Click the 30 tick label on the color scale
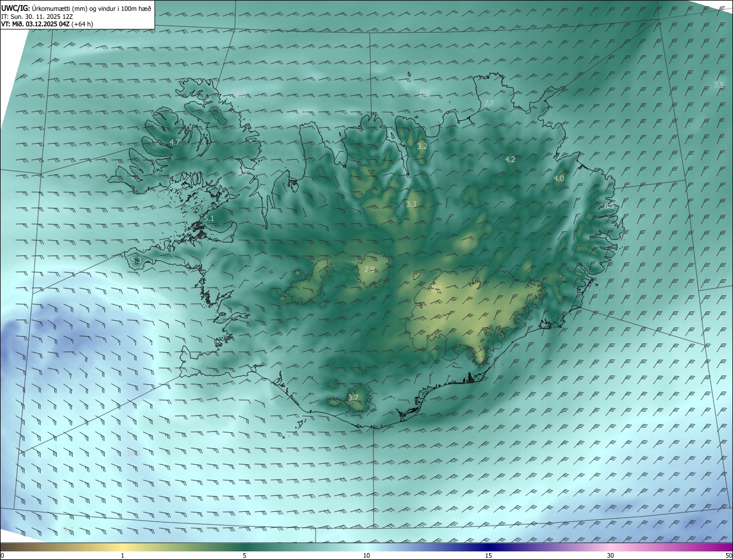733x560 pixels. [x=610, y=555]
